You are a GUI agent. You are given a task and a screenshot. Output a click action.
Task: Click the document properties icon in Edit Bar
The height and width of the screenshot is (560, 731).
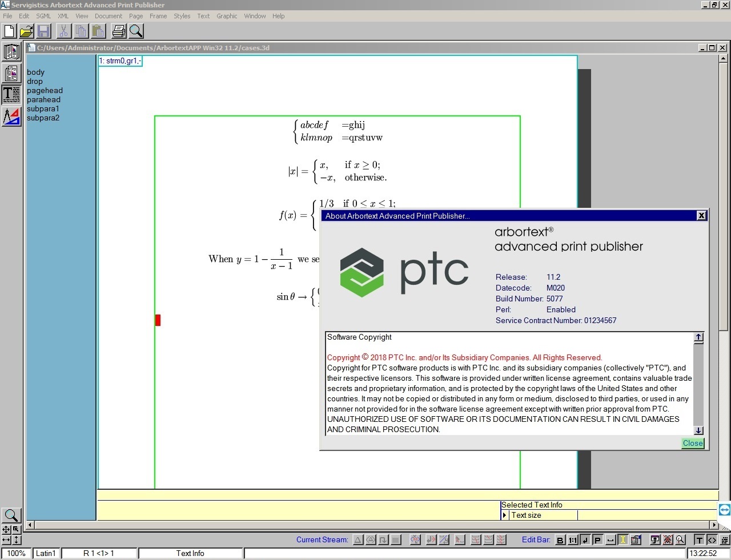(x=635, y=540)
